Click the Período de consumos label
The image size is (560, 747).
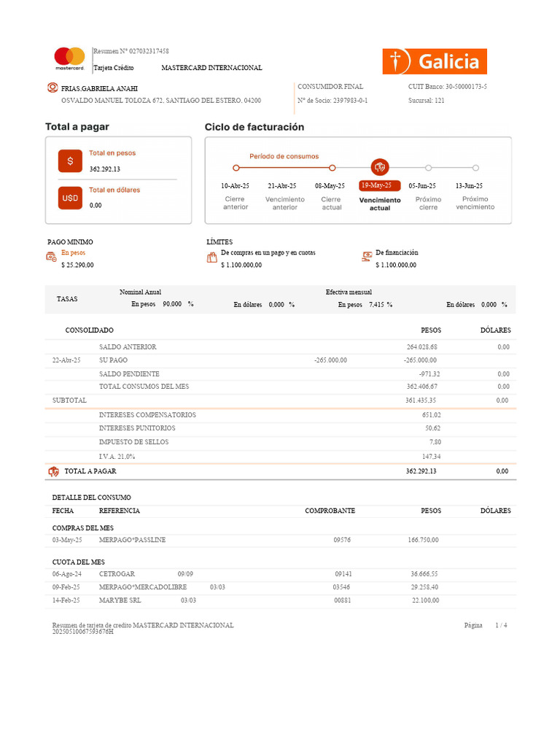[x=284, y=156]
